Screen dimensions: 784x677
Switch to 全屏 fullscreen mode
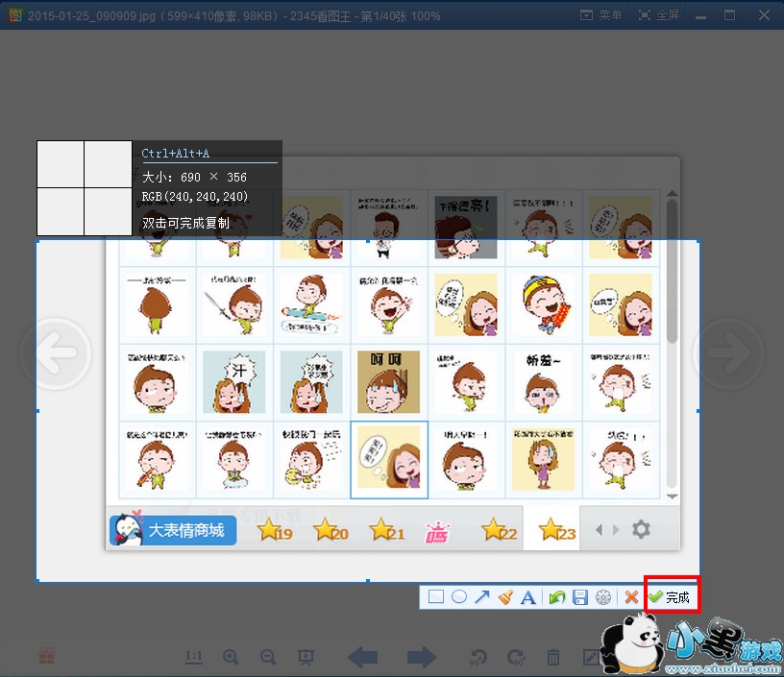click(x=659, y=15)
